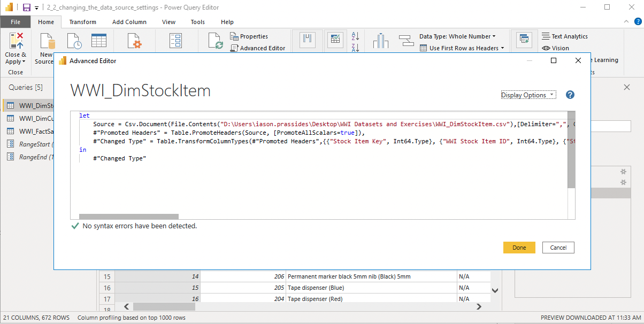Click the horizontal scrollbar in code editor
This screenshot has width=644, height=324.
[x=128, y=217]
